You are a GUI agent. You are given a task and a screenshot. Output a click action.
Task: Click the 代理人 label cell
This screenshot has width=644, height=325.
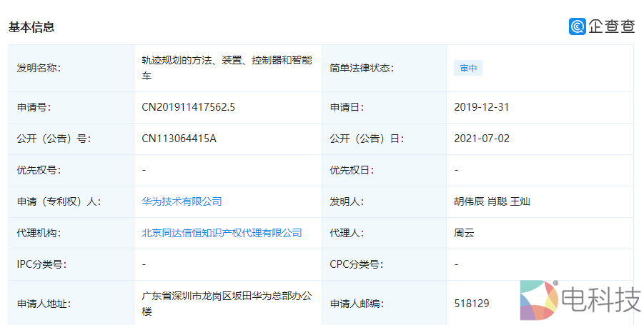(384, 233)
